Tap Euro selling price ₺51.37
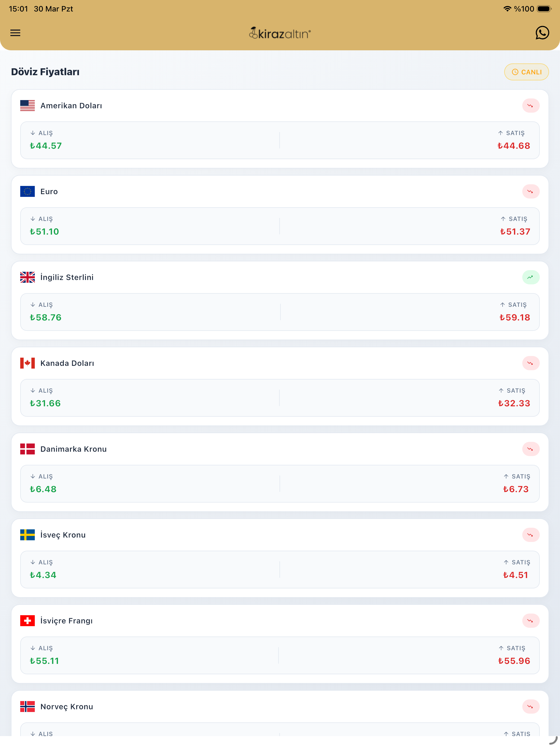560x747 pixels. pyautogui.click(x=515, y=232)
